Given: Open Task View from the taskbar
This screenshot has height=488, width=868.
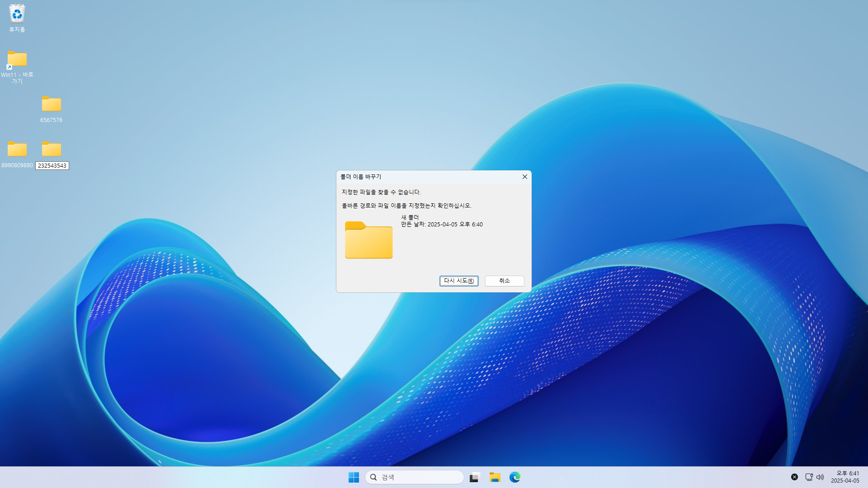Looking at the screenshot, I should pos(474,477).
